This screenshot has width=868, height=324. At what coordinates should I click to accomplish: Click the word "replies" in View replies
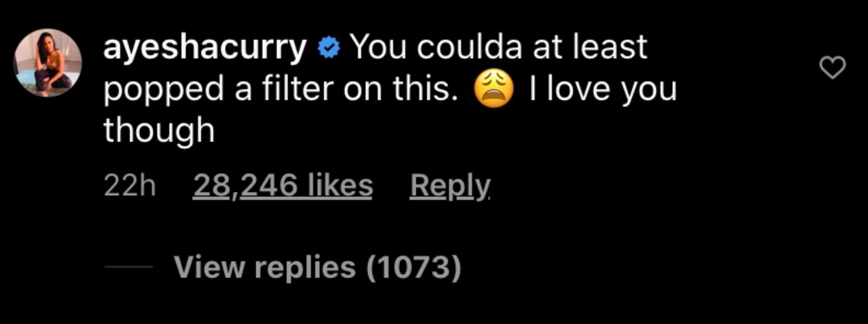(x=305, y=267)
